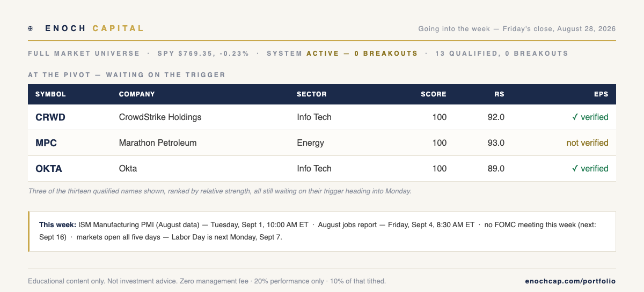Click the Educational content disclaimer text

coord(207,281)
